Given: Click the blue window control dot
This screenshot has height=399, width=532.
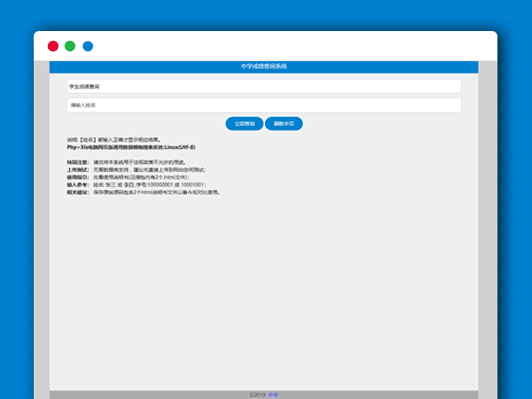Looking at the screenshot, I should click(x=88, y=46).
